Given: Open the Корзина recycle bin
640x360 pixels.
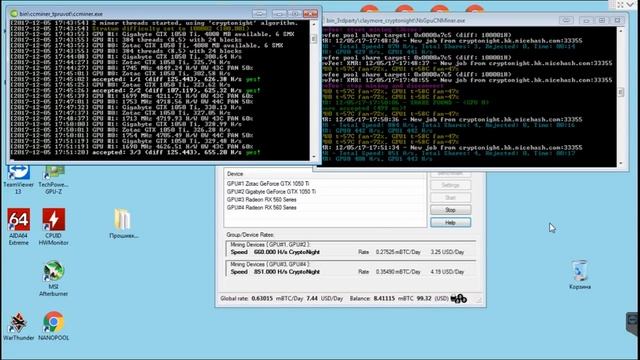Looking at the screenshot, I should (580, 275).
